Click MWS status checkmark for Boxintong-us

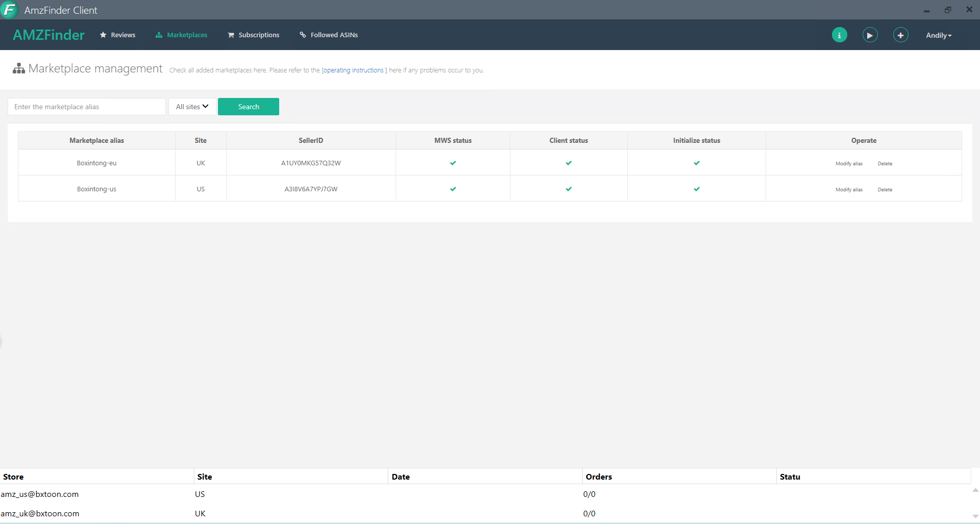point(453,189)
